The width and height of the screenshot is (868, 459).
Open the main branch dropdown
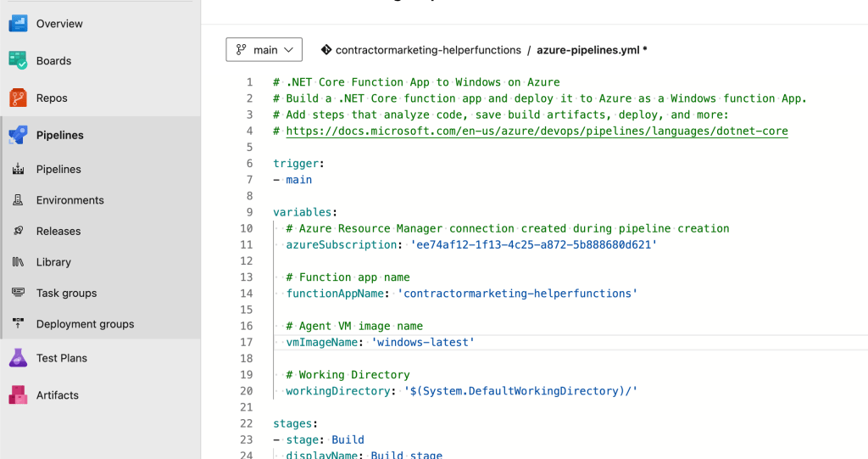click(264, 50)
